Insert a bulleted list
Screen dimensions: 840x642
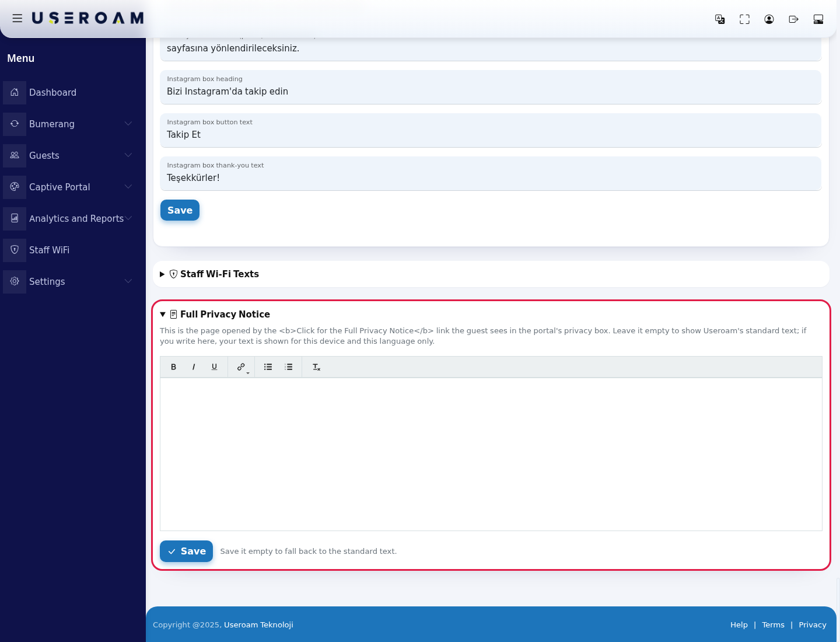268,367
